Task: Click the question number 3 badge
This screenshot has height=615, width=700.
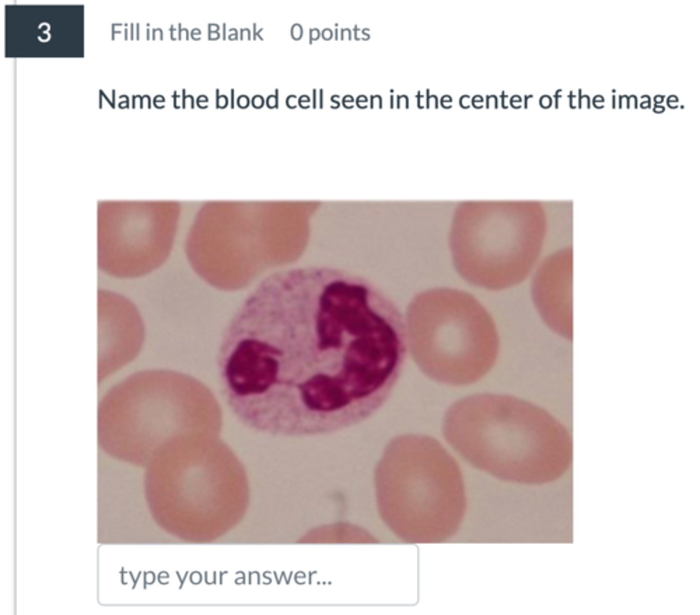Action: 44,32
